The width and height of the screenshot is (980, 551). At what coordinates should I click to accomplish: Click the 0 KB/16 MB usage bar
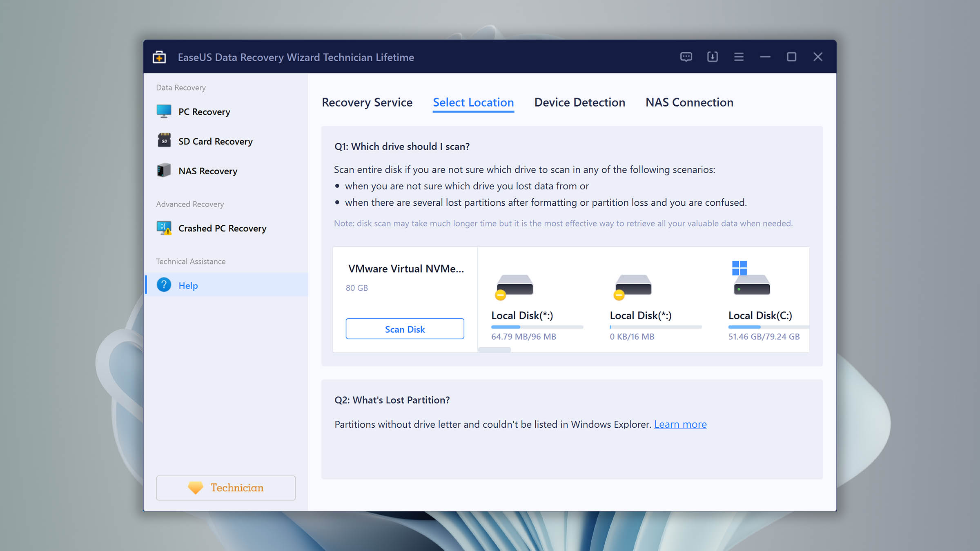click(655, 327)
